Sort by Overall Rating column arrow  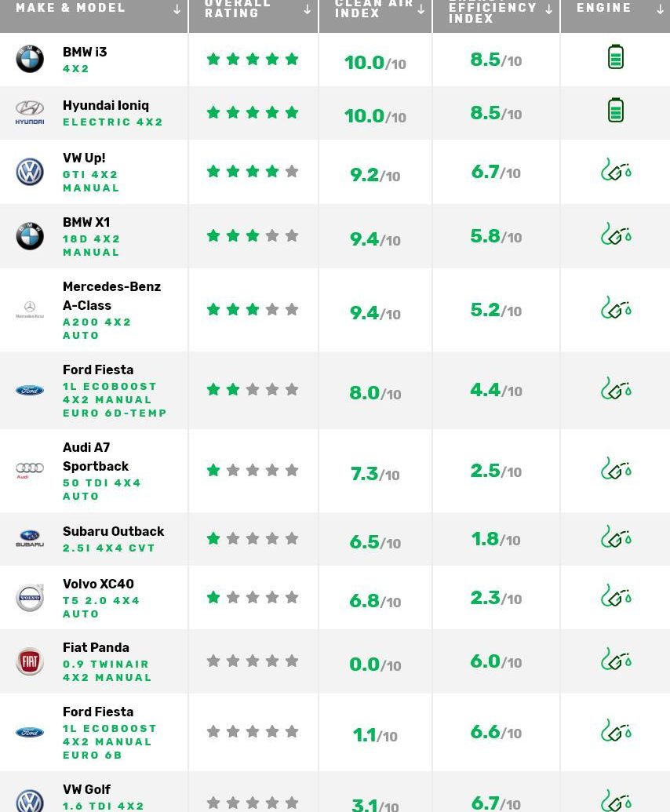point(307,9)
